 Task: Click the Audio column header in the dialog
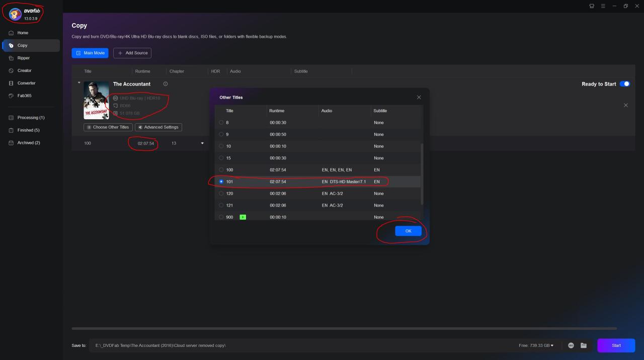pyautogui.click(x=327, y=111)
